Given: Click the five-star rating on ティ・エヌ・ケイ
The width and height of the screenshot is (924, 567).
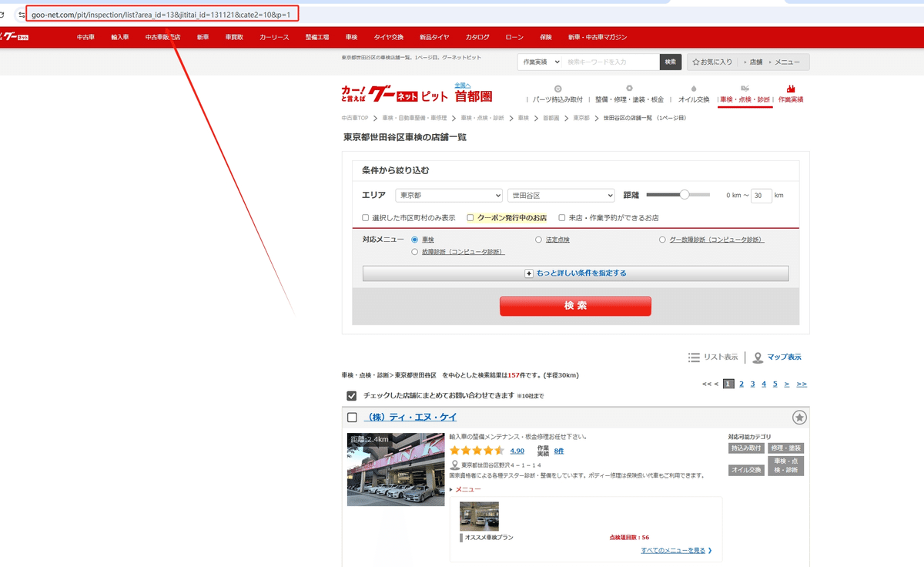Looking at the screenshot, I should 477,451.
